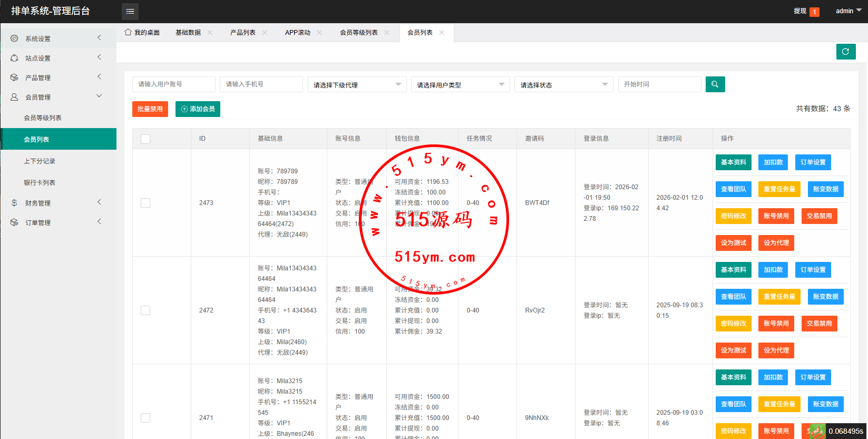This screenshot has width=868, height=439.
Task: Click the 添加会员 button
Action: tap(198, 109)
